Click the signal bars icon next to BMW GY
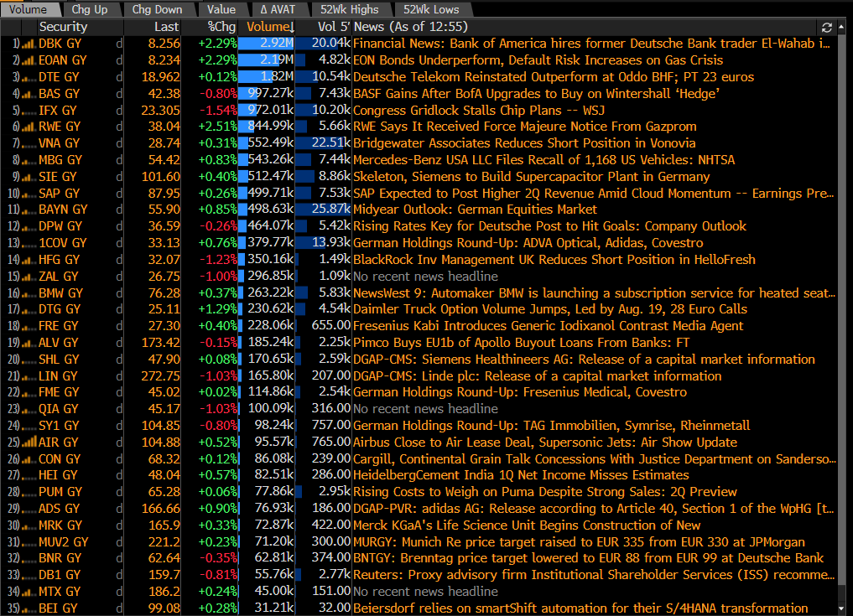 click(x=29, y=293)
